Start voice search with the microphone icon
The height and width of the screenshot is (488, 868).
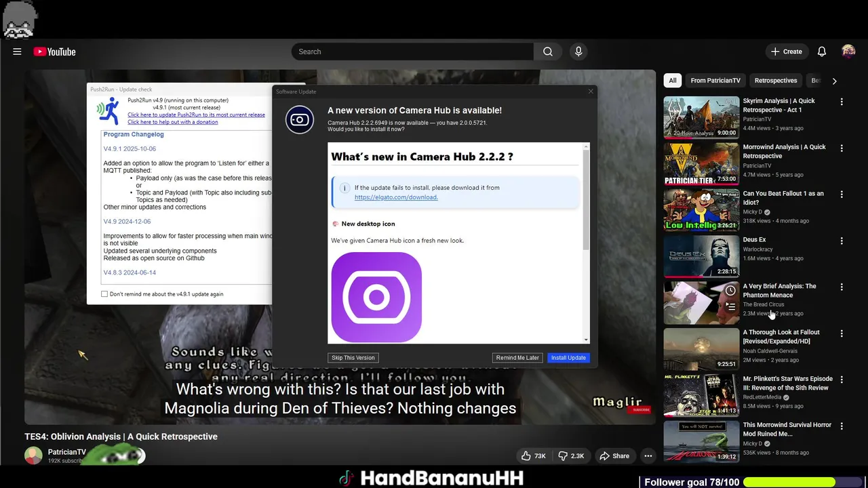click(x=578, y=52)
